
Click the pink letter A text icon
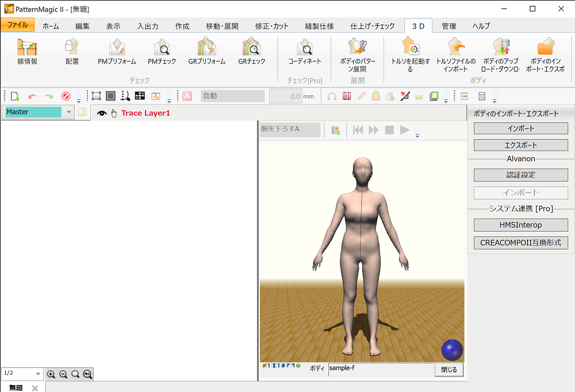click(187, 96)
